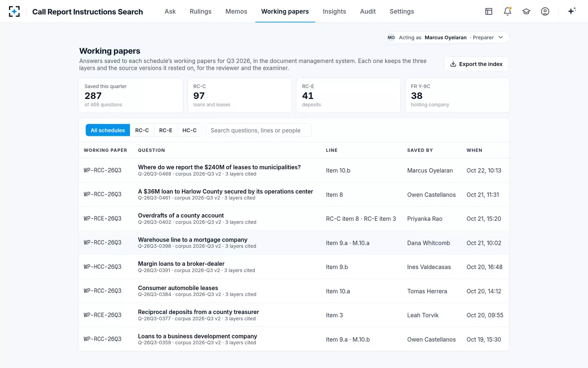Filter by HC-C schedule
Screen dimensions: 588x368
[x=189, y=130]
